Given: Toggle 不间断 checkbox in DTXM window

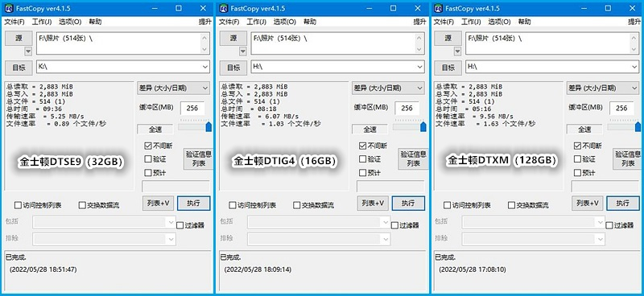Looking at the screenshot, I should click(x=577, y=146).
